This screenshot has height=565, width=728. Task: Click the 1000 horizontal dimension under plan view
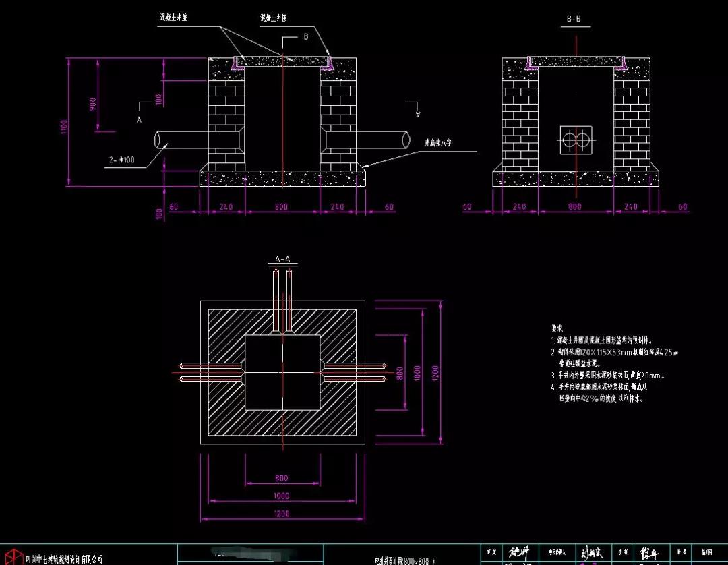point(282,496)
